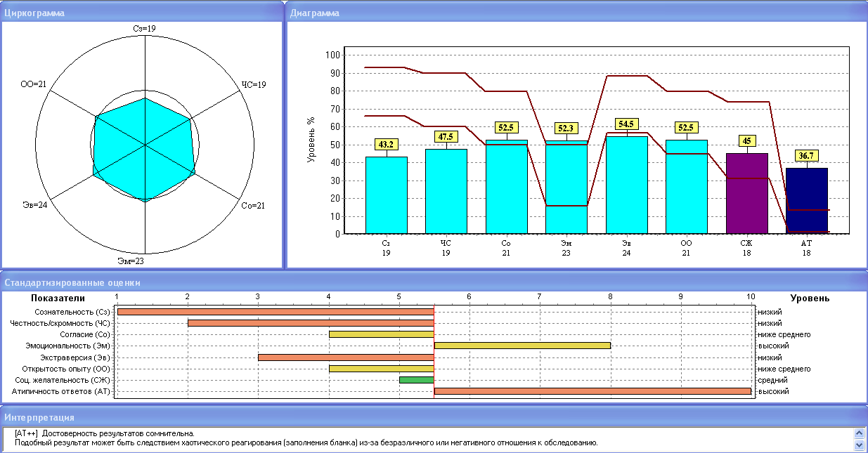Select the Интерпретация panel header
The image size is (868, 453).
pos(39,417)
